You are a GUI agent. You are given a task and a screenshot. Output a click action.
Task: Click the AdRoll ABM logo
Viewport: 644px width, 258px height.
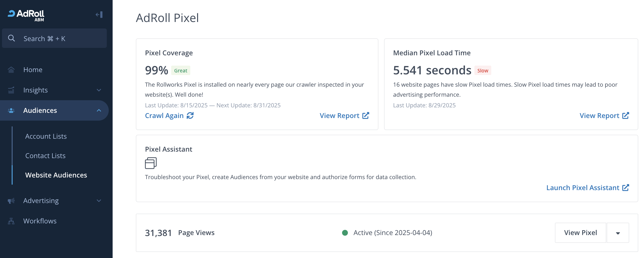pos(26,15)
